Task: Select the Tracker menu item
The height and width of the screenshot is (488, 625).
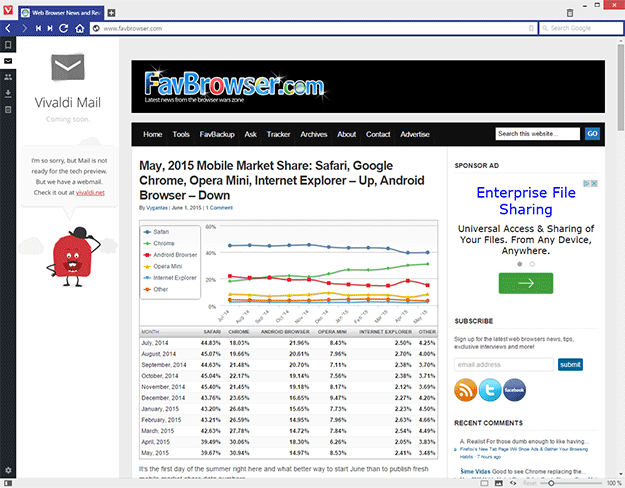Action: click(278, 134)
